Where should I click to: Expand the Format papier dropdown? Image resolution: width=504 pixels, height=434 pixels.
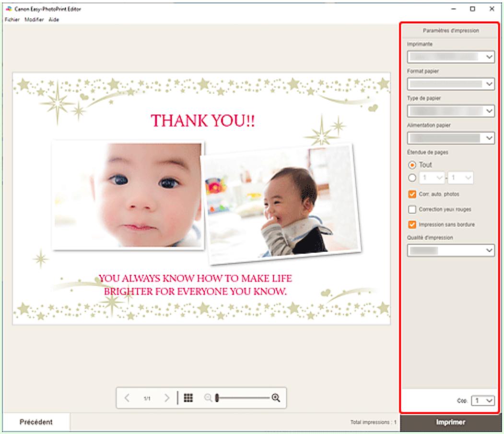450,84
